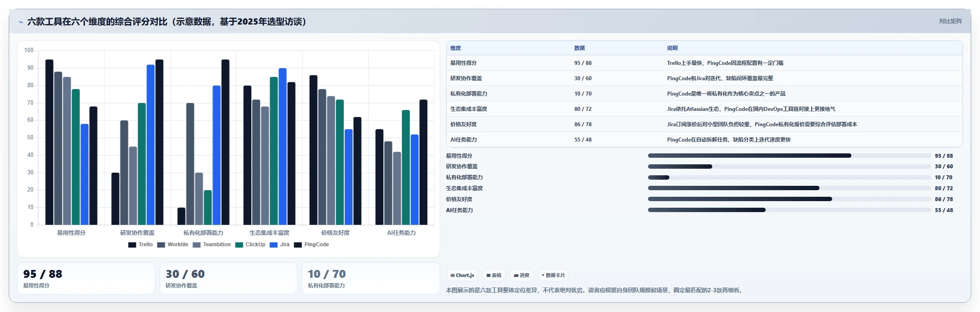
Task: Click the 对比矩阵 label in header
Action: point(950,21)
